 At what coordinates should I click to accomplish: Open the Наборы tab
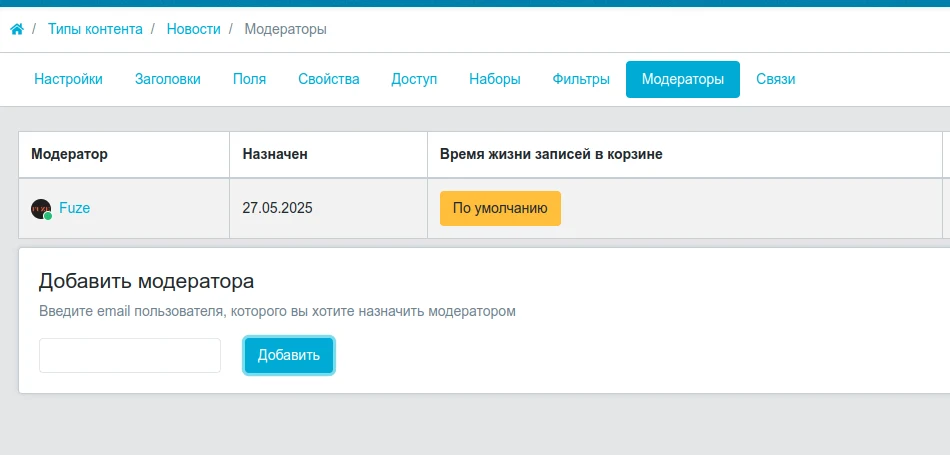click(x=495, y=79)
